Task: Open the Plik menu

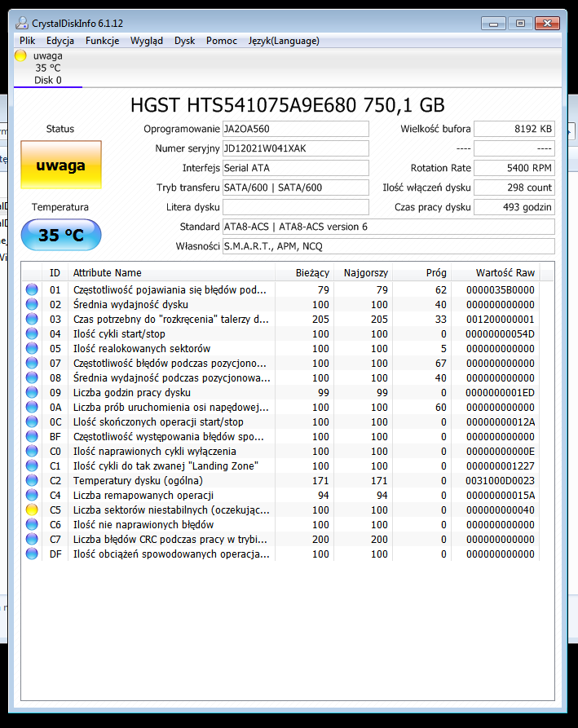Action: click(x=27, y=41)
